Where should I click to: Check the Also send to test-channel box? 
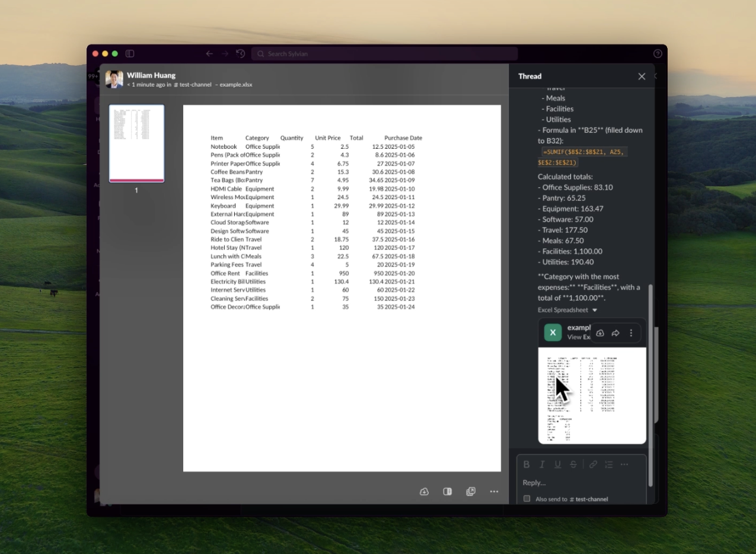pos(527,498)
